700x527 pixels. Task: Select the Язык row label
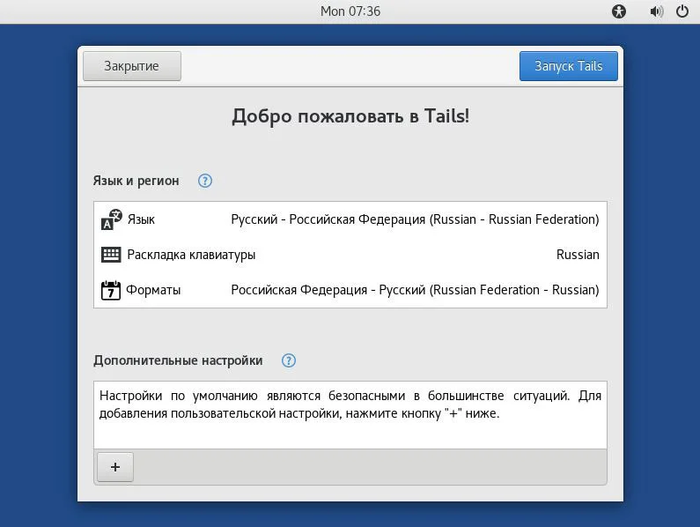[141, 219]
